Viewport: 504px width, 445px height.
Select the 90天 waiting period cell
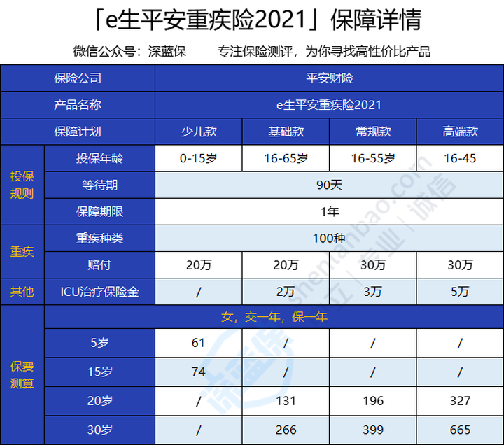(x=330, y=185)
